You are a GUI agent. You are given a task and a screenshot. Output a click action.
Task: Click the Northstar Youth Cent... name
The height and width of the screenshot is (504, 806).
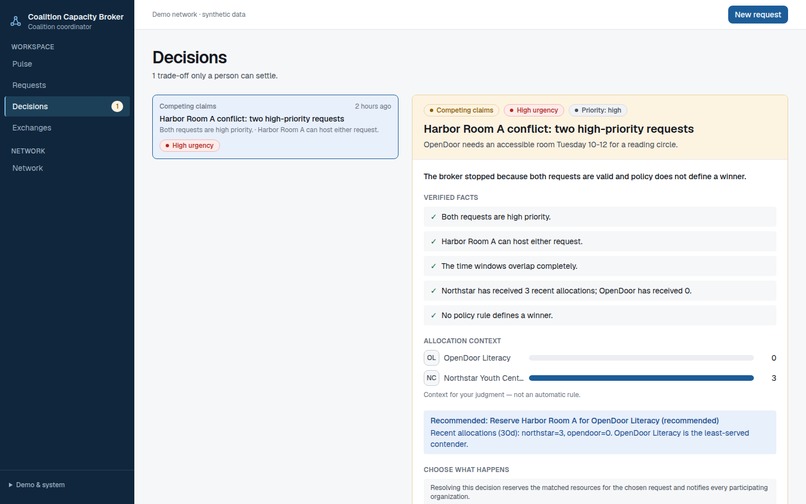[x=483, y=378]
